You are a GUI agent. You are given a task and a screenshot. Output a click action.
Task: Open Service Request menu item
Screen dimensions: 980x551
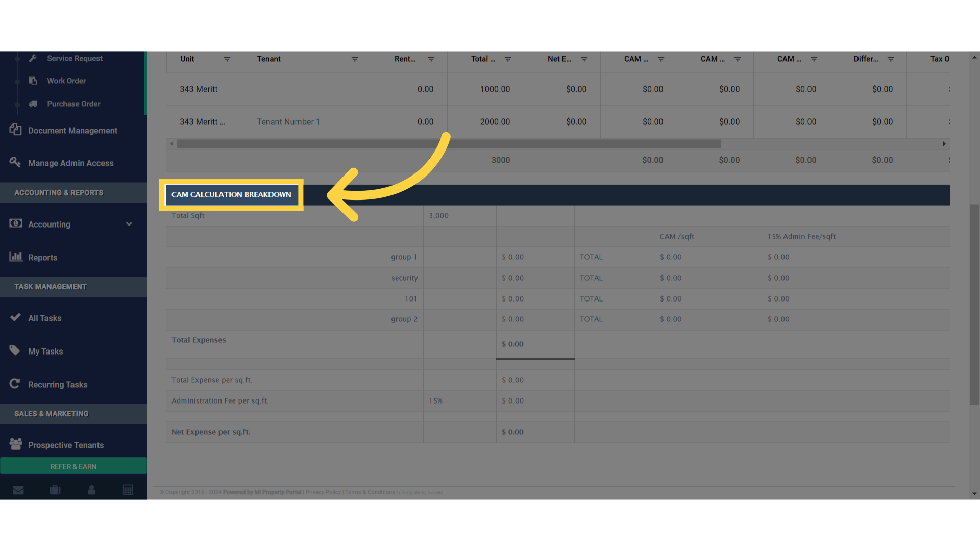click(75, 58)
